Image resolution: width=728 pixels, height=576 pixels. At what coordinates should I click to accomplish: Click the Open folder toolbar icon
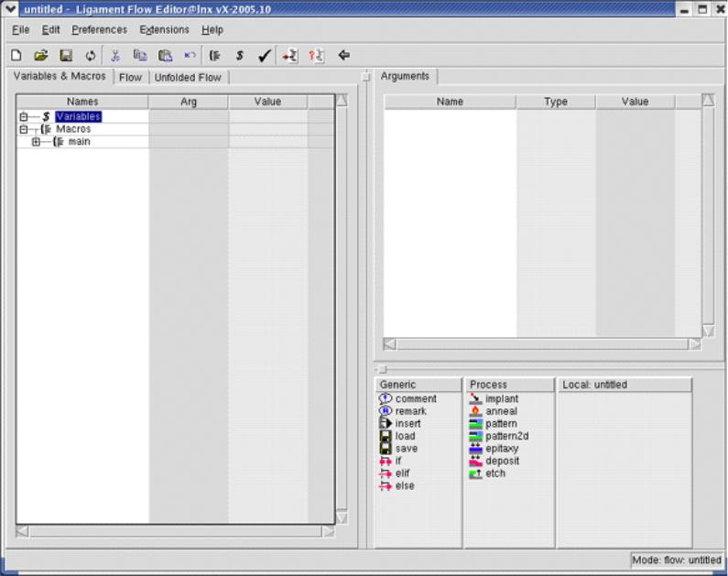(41, 56)
